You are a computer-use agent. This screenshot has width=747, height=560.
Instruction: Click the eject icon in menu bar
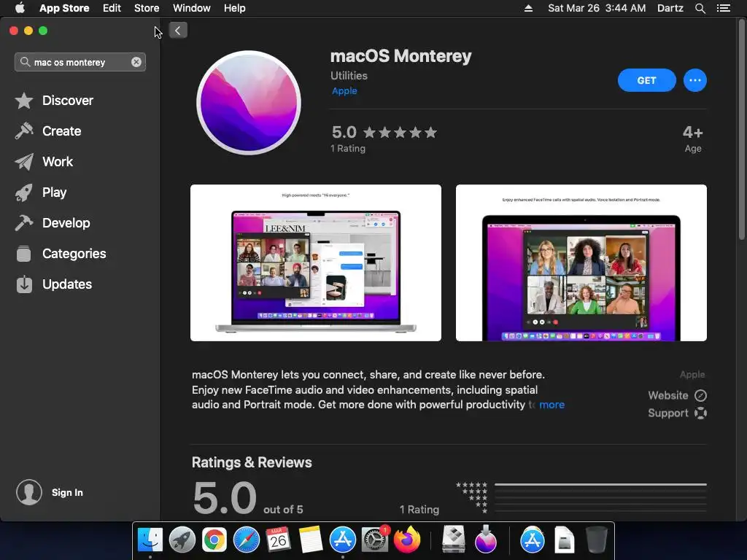(528, 8)
